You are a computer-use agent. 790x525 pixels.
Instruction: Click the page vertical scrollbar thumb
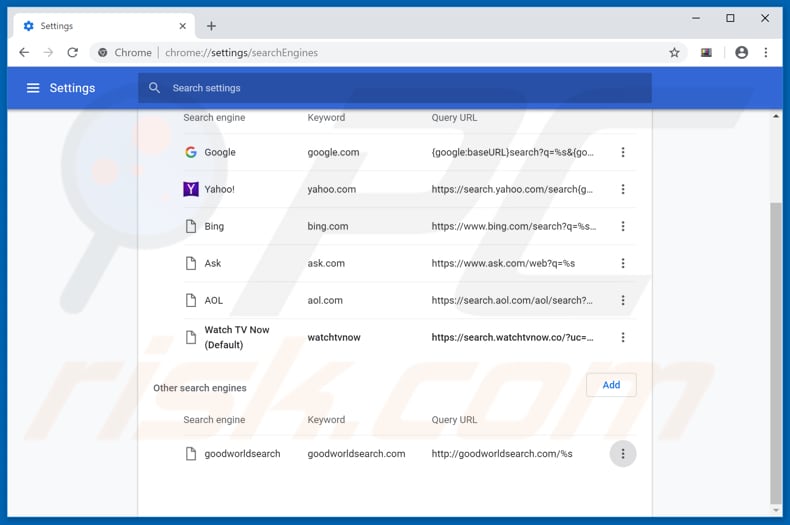click(776, 353)
